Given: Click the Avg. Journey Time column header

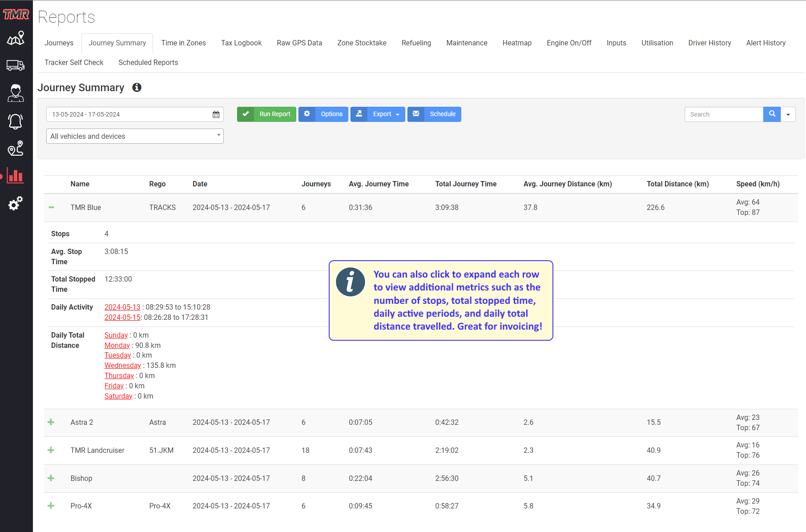Looking at the screenshot, I should pyautogui.click(x=379, y=184).
